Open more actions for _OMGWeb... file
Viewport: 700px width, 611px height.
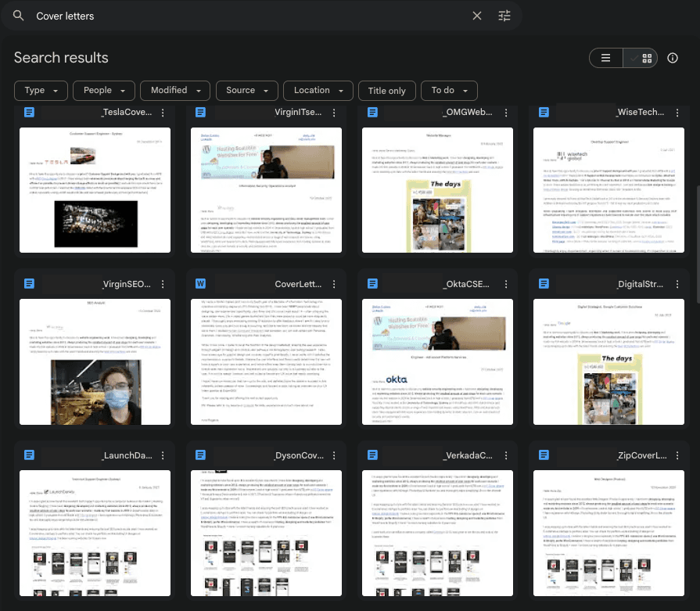pos(506,113)
